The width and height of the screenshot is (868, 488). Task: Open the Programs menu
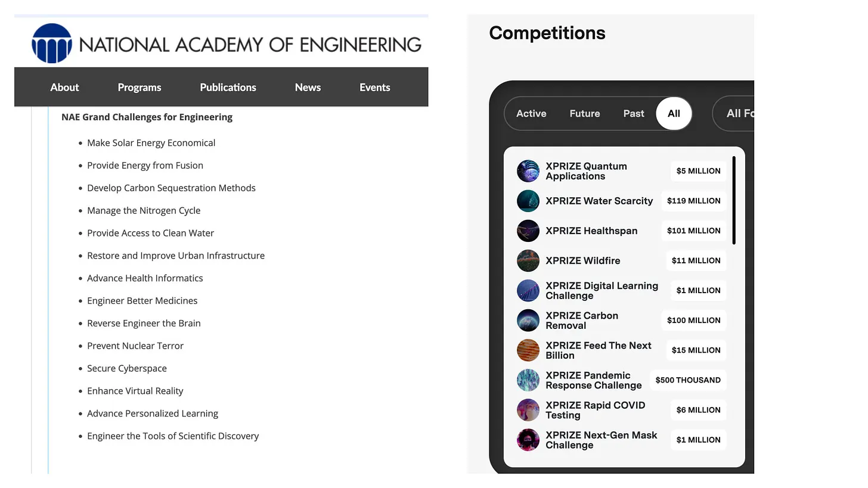[139, 87]
